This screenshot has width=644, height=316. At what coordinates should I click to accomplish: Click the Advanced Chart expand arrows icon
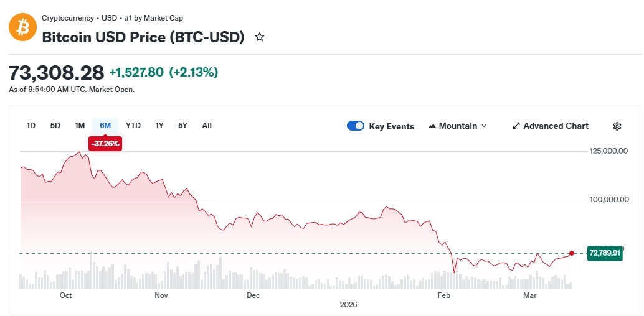click(516, 126)
